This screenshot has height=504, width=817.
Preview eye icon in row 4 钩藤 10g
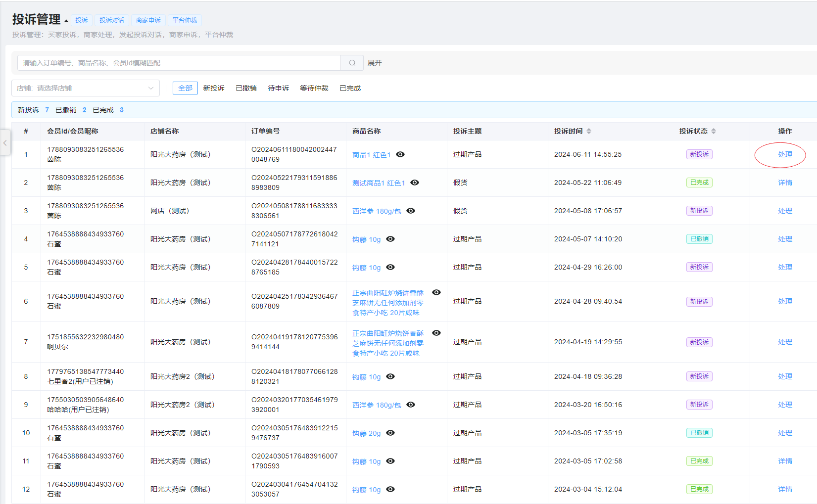tap(390, 239)
